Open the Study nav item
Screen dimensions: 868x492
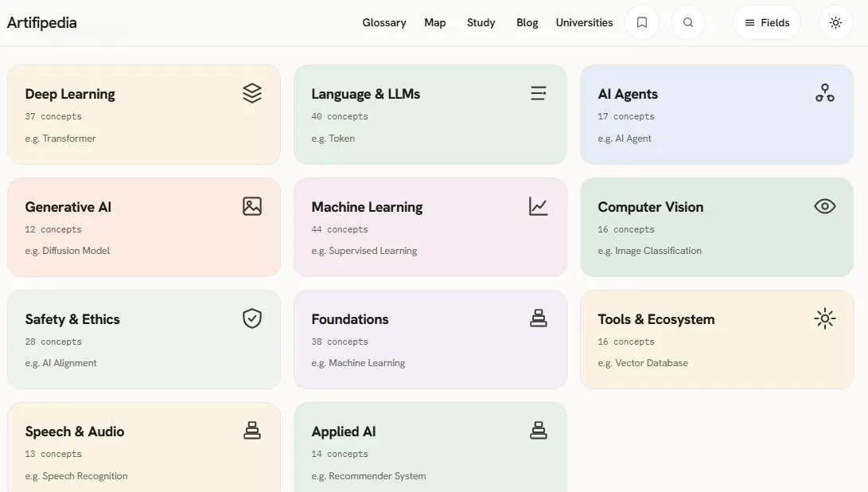pos(481,23)
